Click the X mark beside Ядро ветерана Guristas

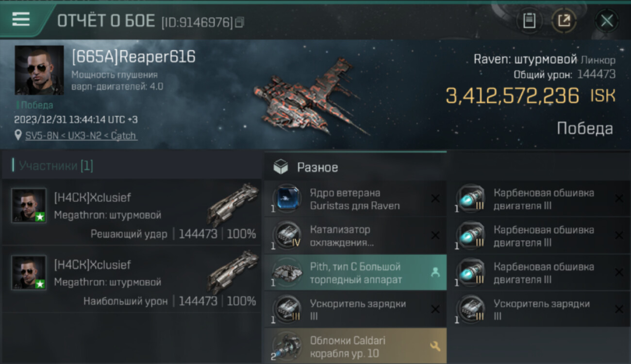435,199
